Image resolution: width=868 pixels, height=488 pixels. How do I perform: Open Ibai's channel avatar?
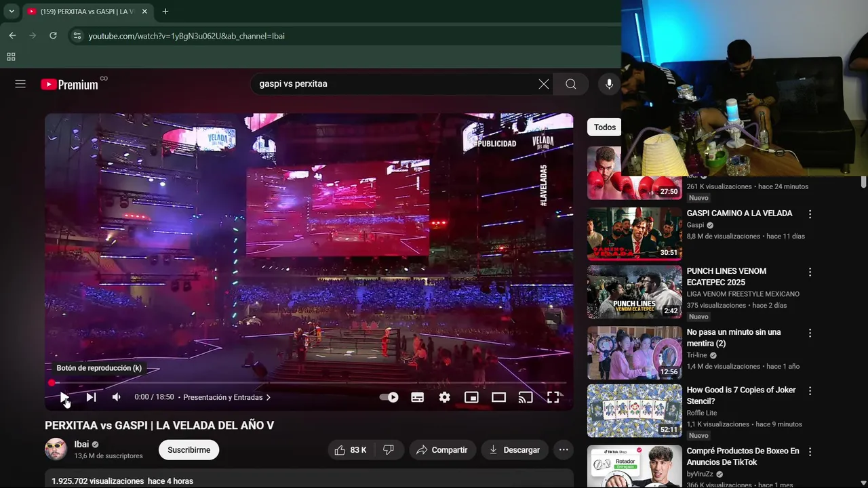point(56,449)
